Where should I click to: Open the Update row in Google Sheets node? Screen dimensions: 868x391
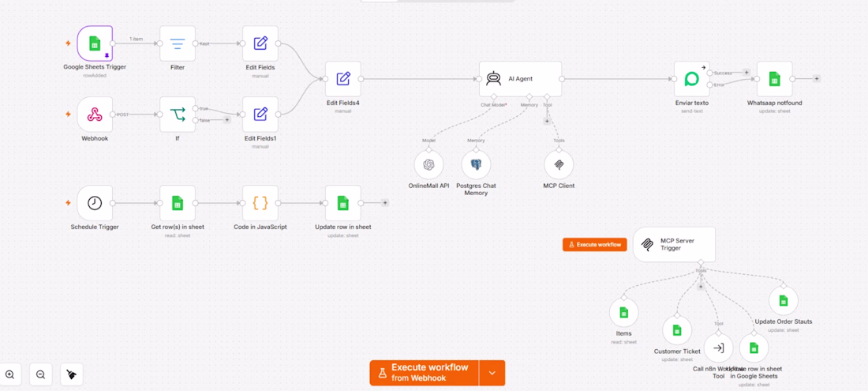click(x=754, y=348)
